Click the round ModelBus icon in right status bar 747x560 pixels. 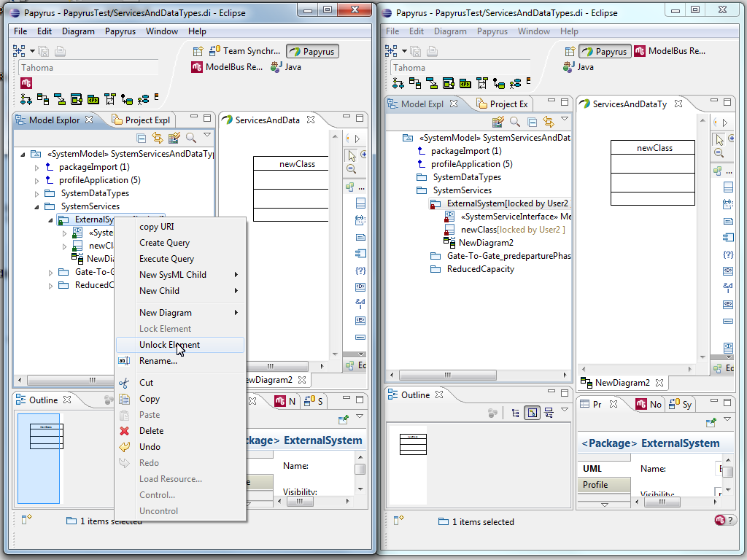720,520
